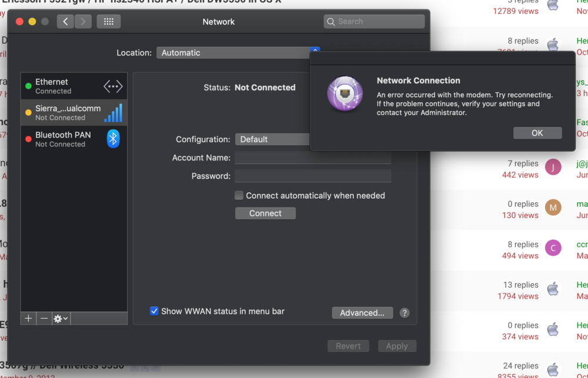
Task: Click the Ethernet arrows icon
Action: point(113,86)
